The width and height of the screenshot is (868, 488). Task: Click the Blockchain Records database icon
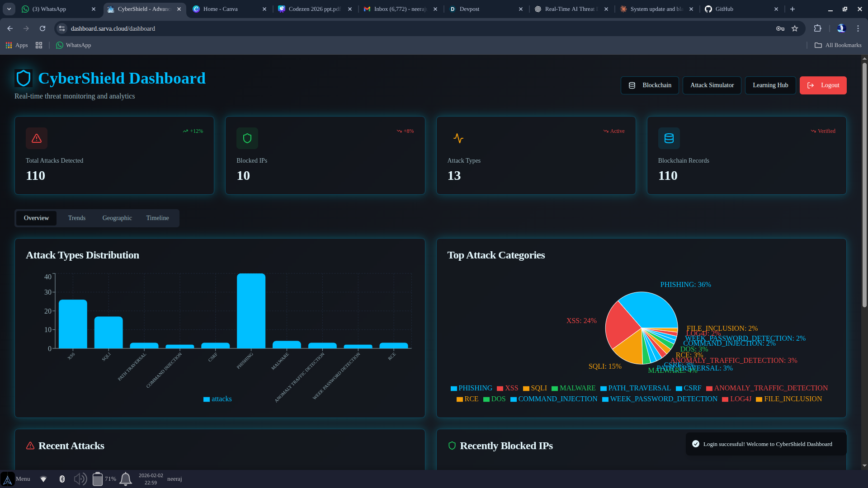[669, 138]
